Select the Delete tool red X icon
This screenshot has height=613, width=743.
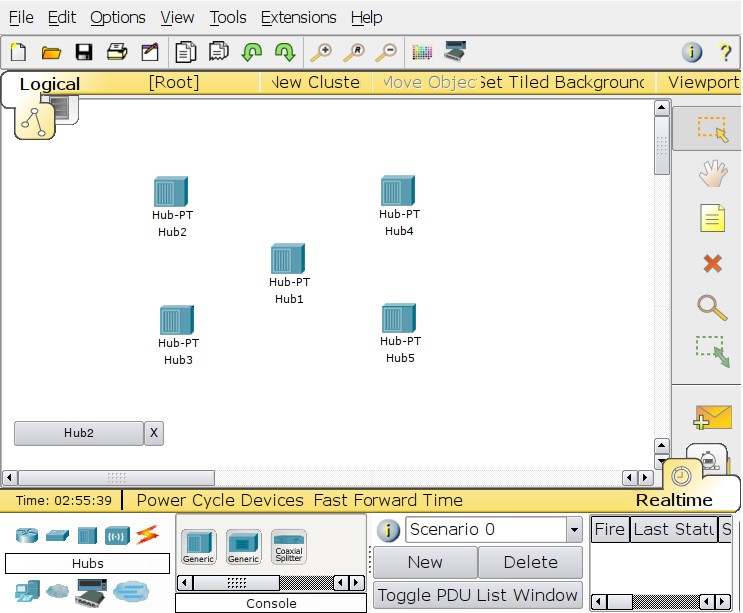(712, 263)
